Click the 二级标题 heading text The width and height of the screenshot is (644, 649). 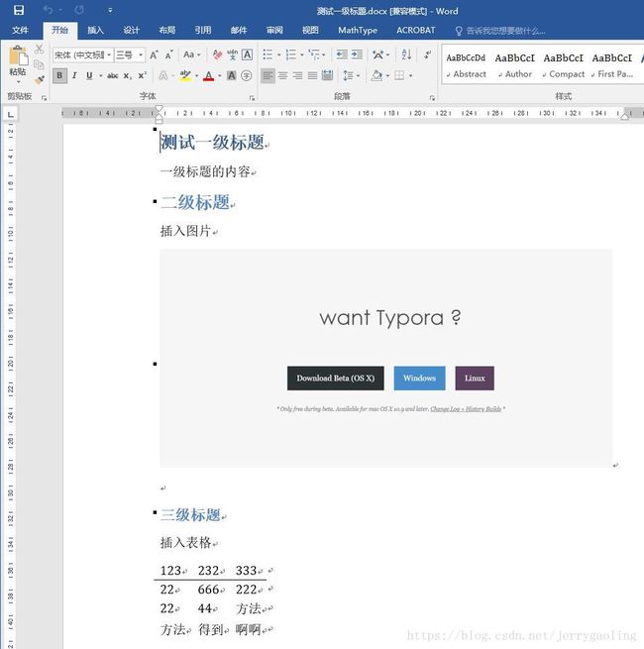tap(195, 202)
